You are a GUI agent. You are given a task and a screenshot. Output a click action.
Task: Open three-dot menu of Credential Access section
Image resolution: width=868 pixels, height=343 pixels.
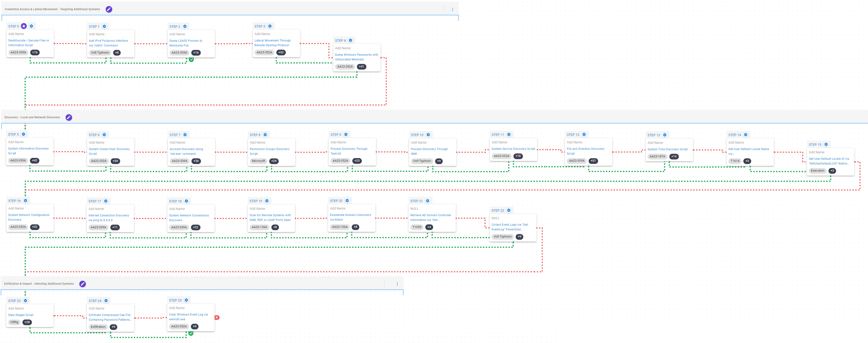pos(452,9)
